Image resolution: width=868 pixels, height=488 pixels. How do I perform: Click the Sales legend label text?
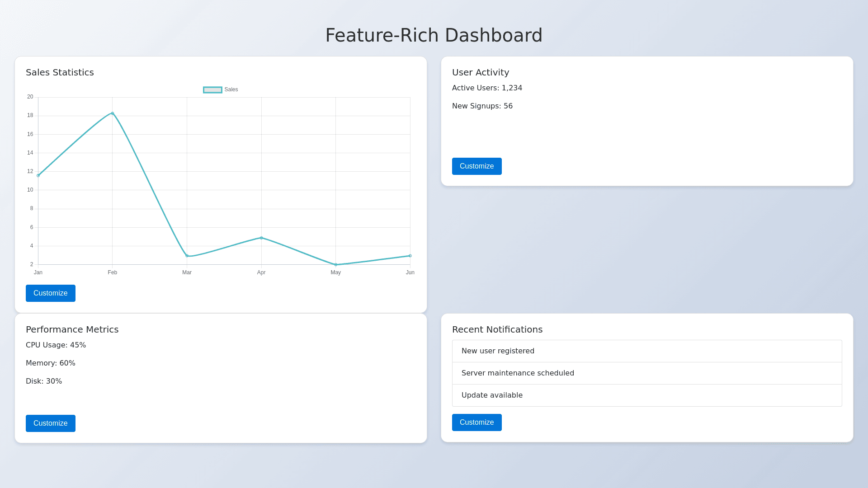[231, 90]
